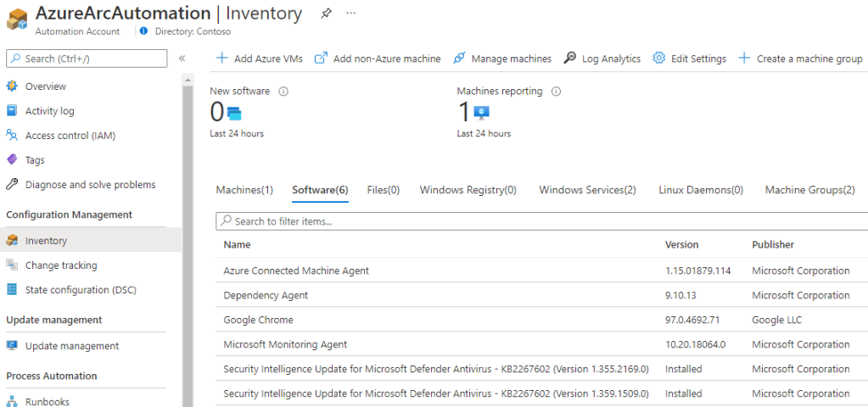The image size is (868, 407).
Task: Sort by the Version column header
Action: point(682,244)
